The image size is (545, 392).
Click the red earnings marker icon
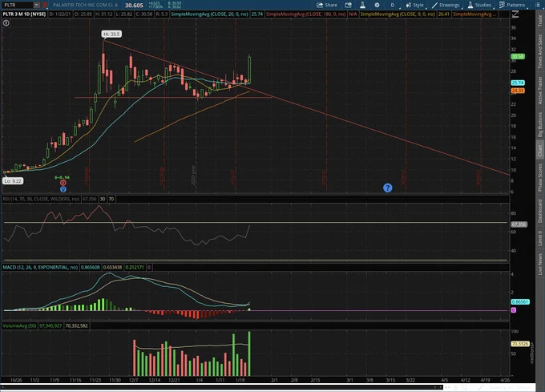(x=63, y=183)
